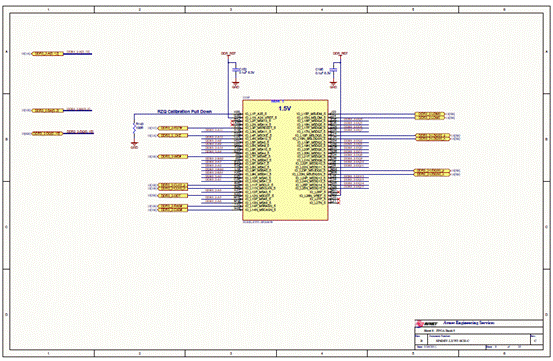Click the decoupling capacitor left of the chip top
553x361 pixels.
tap(235, 70)
